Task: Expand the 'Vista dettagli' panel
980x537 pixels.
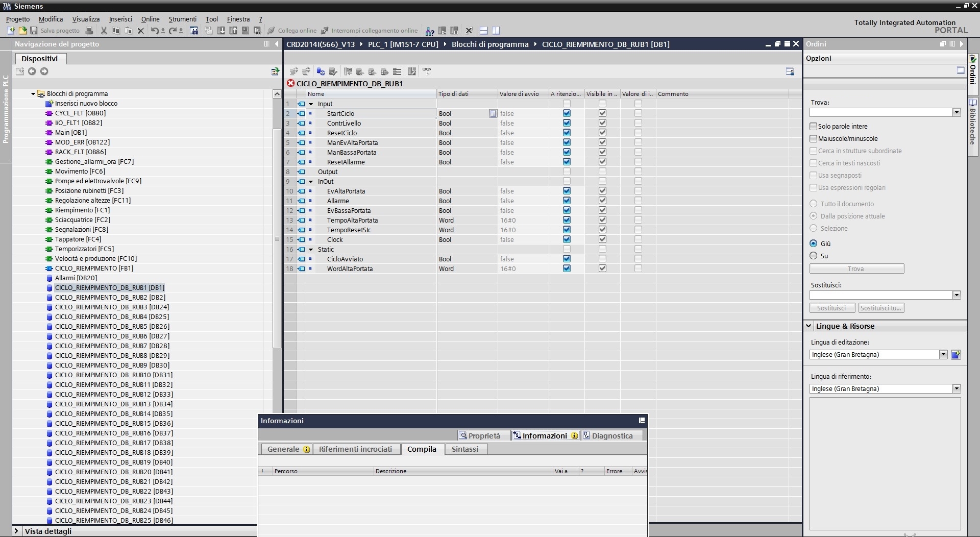Action: (x=16, y=531)
